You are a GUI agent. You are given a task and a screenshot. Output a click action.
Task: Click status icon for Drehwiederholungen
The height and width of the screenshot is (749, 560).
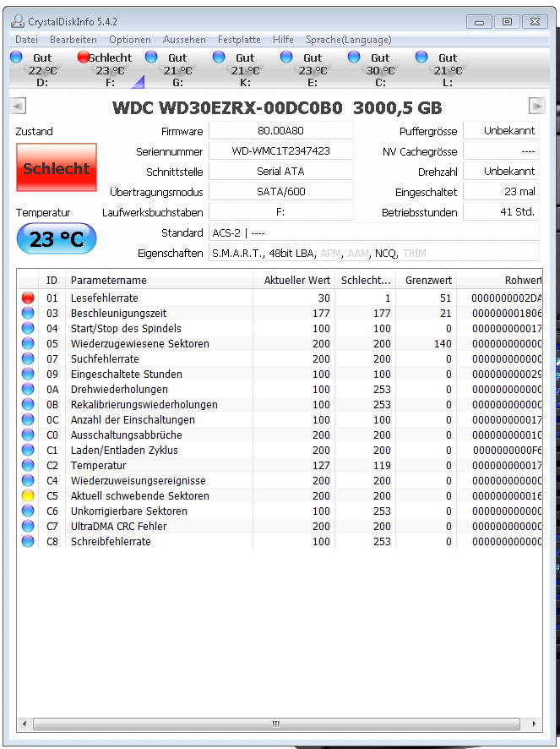(x=28, y=390)
